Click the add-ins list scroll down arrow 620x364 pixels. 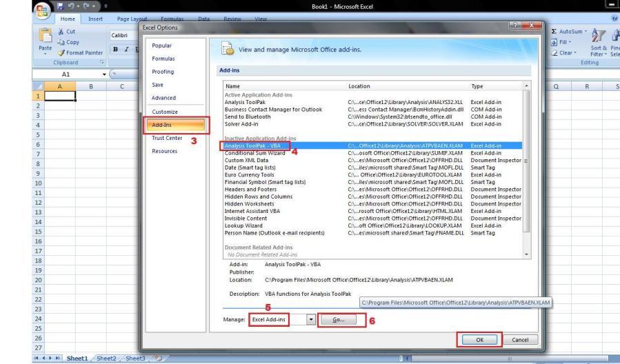pyautogui.click(x=526, y=254)
